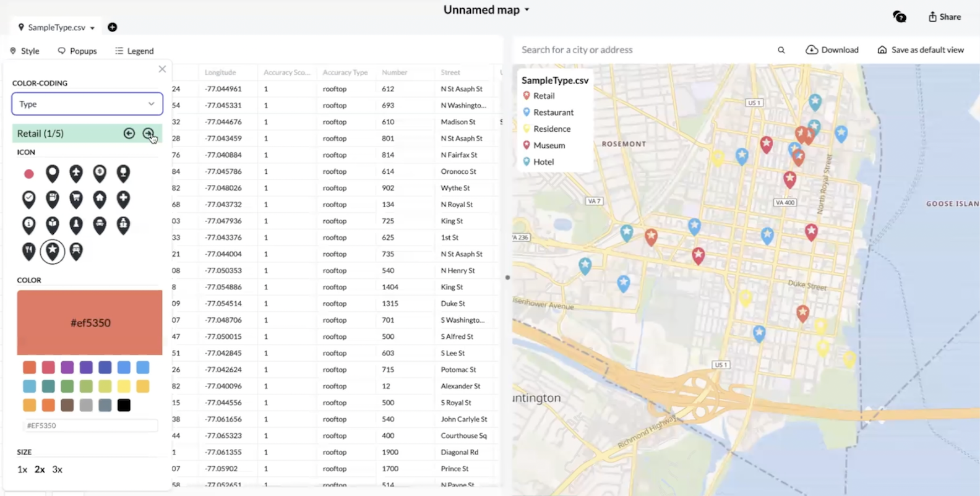
Task: Go to next category with right arrow
Action: pyautogui.click(x=148, y=134)
